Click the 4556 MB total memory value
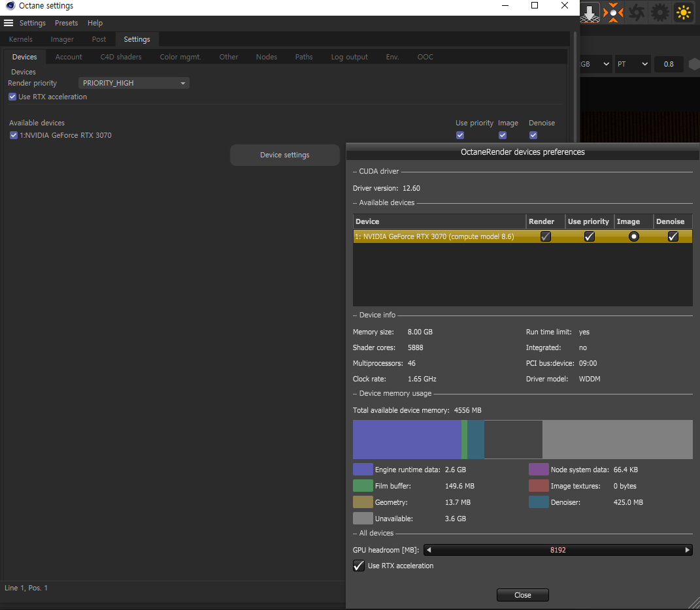Viewport: 700px width, 610px height. pyautogui.click(x=468, y=410)
